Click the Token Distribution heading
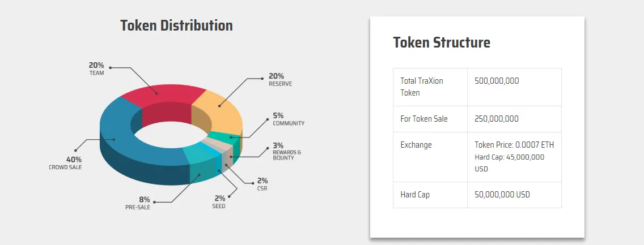 (177, 25)
